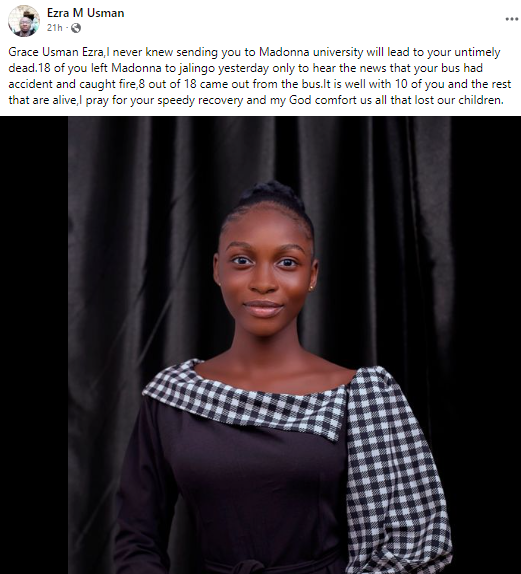The image size is (521, 574).
Task: Click the circular avatar beside the author name
Action: tap(24, 21)
